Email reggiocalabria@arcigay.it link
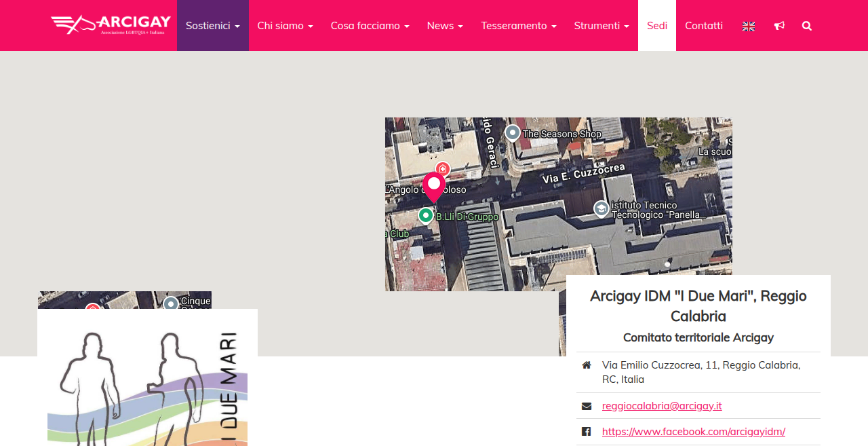 662,406
